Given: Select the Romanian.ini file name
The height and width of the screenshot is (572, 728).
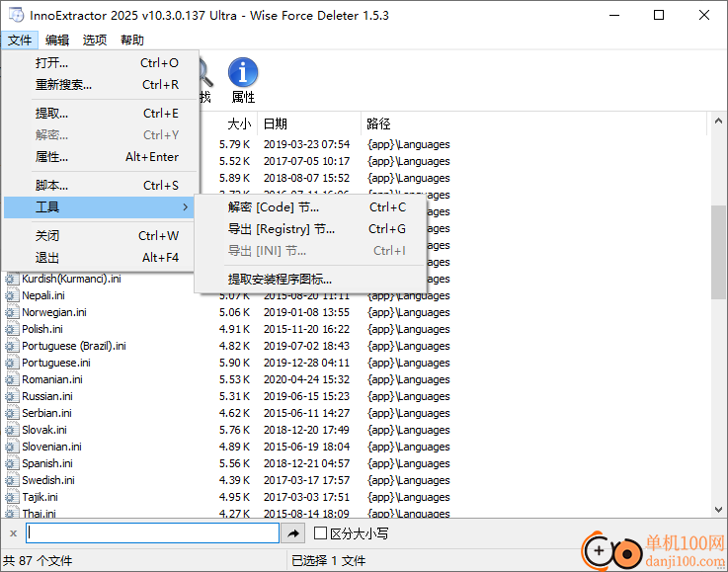Looking at the screenshot, I should [52, 379].
